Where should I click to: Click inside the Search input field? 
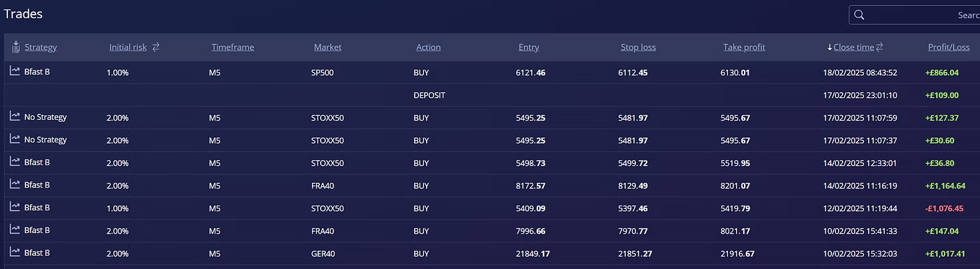pos(920,15)
